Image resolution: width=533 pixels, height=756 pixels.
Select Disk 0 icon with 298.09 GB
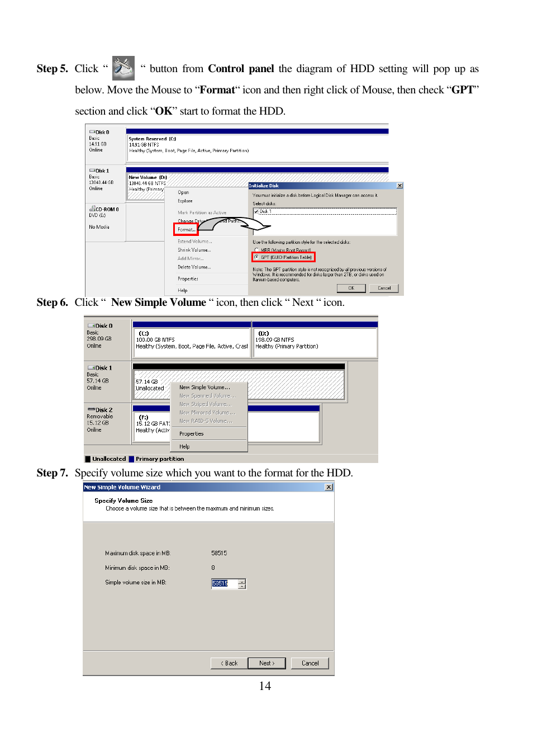coord(91,325)
